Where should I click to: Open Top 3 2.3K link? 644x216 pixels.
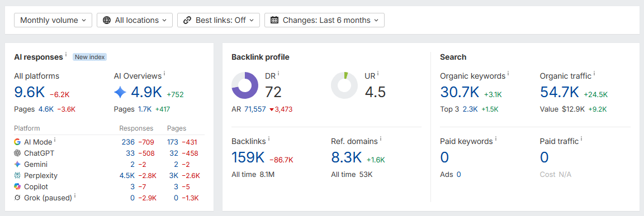(x=470, y=109)
